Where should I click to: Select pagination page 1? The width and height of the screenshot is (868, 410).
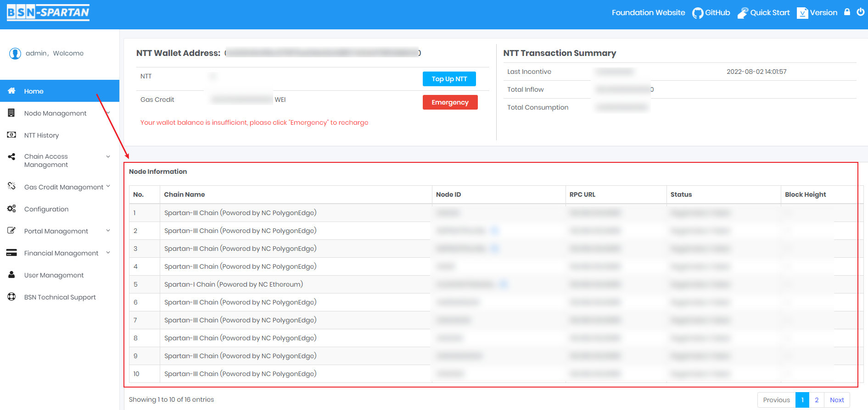(802, 400)
